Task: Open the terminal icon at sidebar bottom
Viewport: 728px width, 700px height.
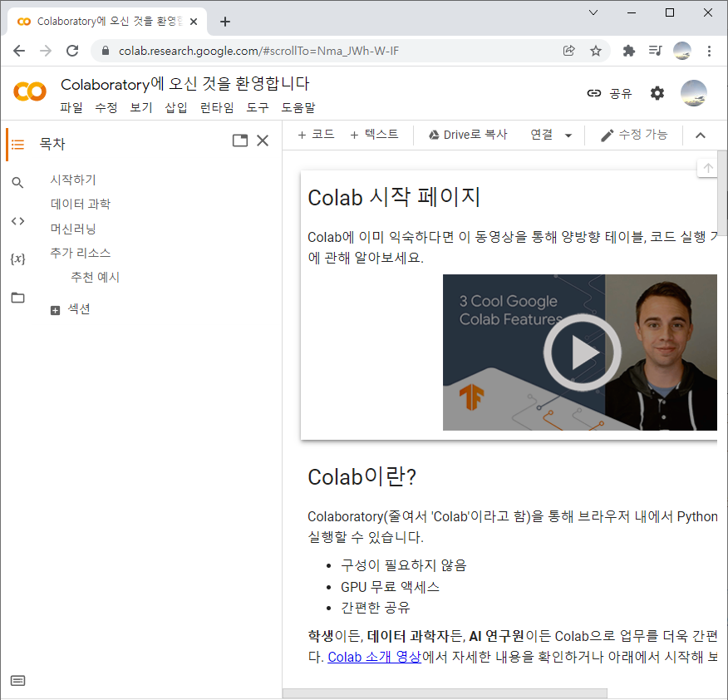Action: (x=17, y=681)
